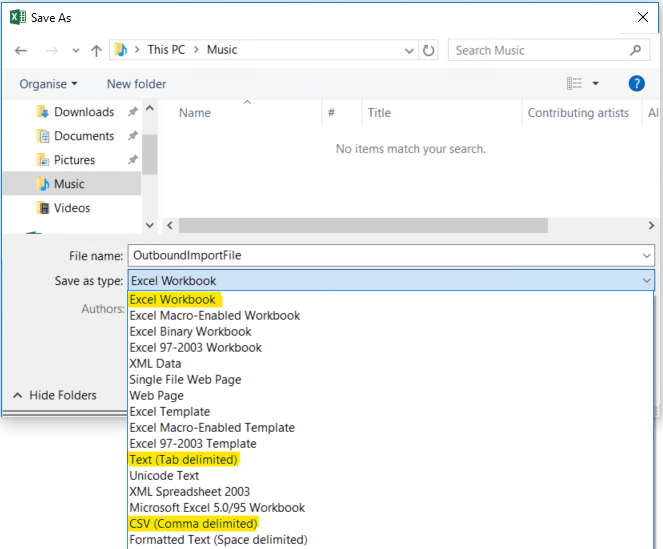Click the search magnifier icon
The image size is (663, 549).
[x=636, y=50]
